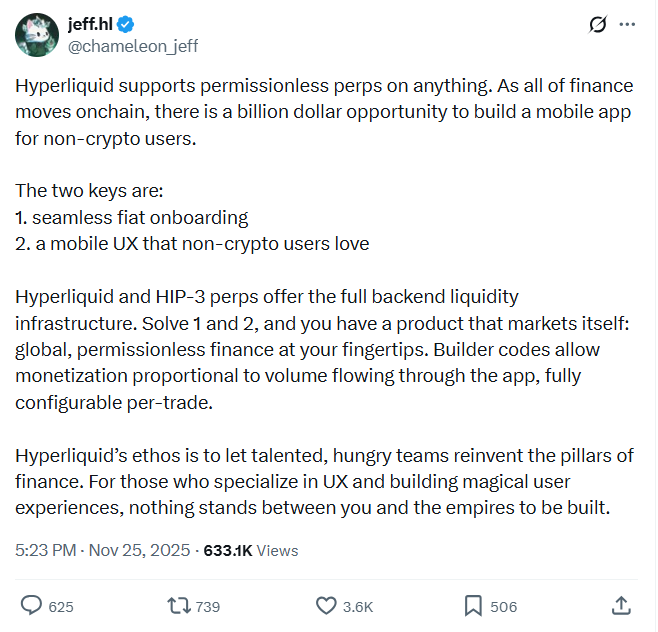The image size is (658, 632).
Task: Click the repost arrows icon
Action: click(x=179, y=606)
